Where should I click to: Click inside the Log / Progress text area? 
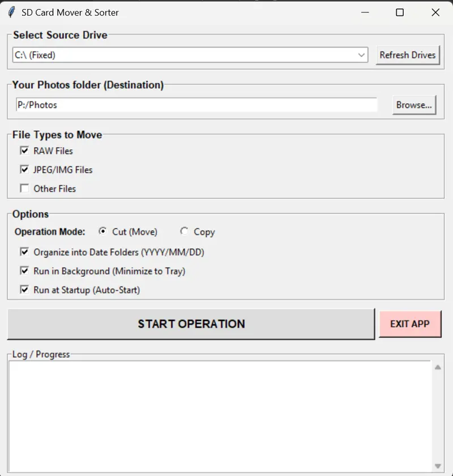tap(220, 416)
